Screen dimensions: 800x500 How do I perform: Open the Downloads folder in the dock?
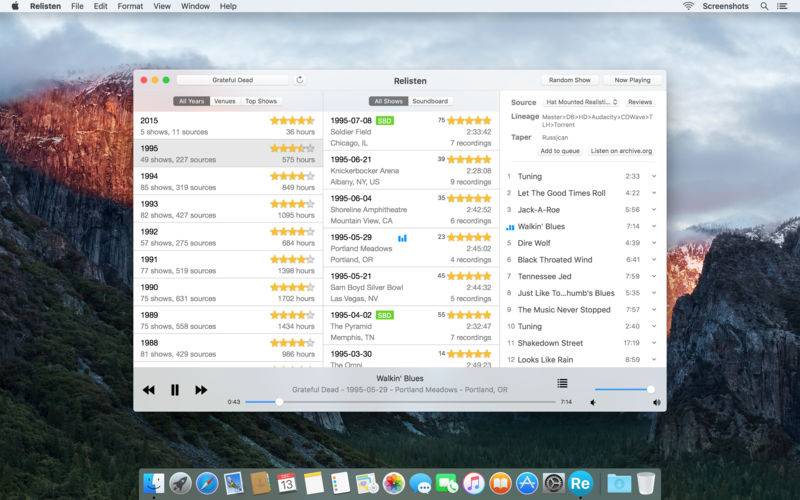click(619, 483)
